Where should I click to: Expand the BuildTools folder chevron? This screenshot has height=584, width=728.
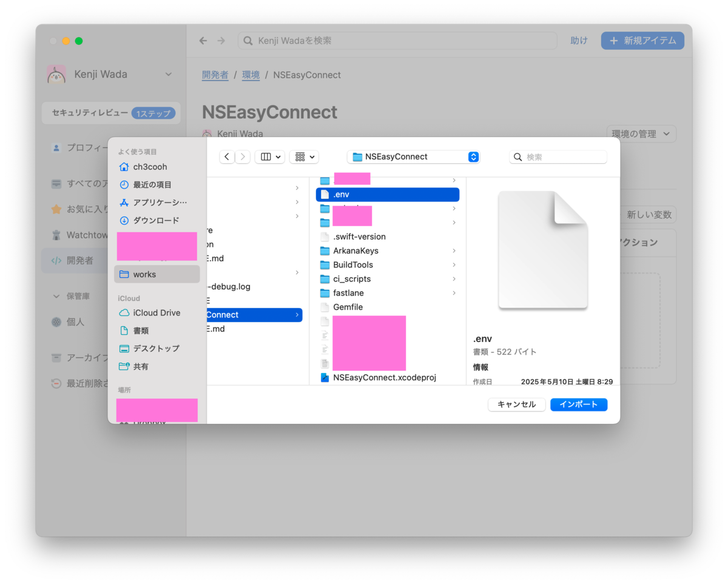click(x=454, y=264)
